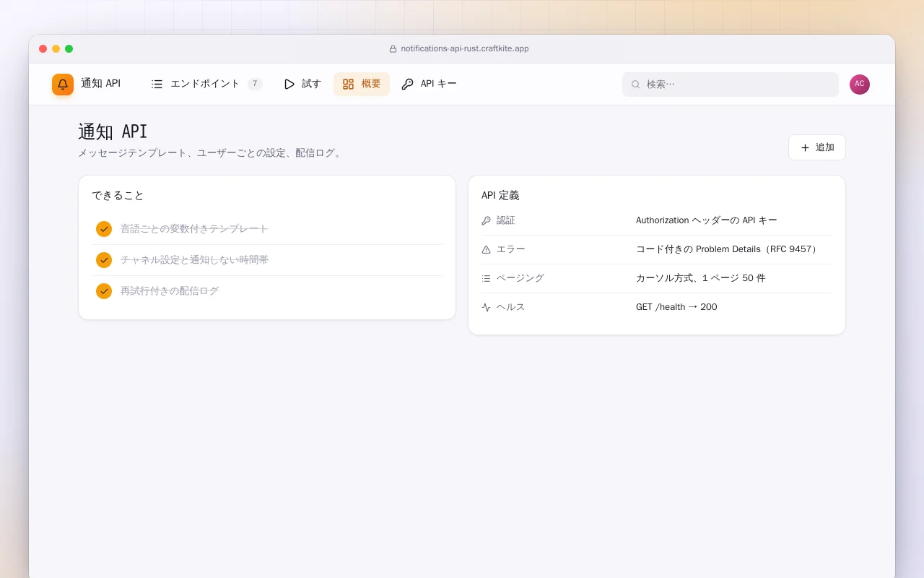The image size is (924, 578).
Task: Click the pulse icon beside ヘルス
Action: [486, 307]
